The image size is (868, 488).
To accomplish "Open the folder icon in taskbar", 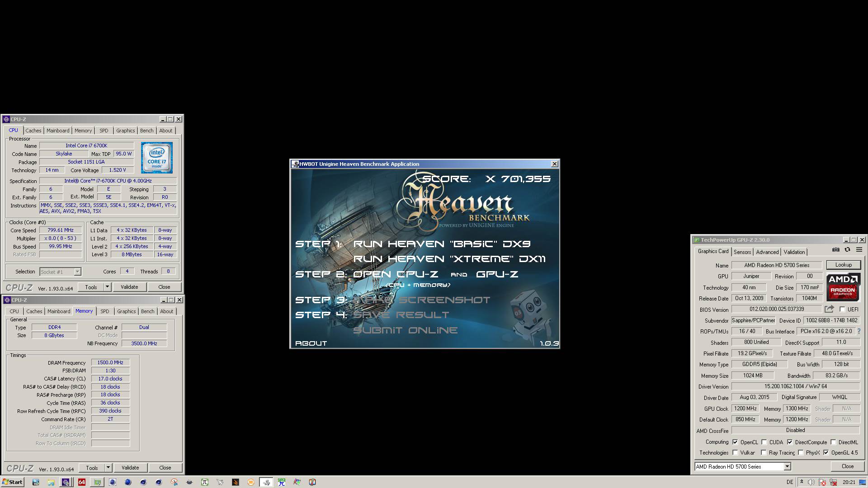I will [x=51, y=482].
